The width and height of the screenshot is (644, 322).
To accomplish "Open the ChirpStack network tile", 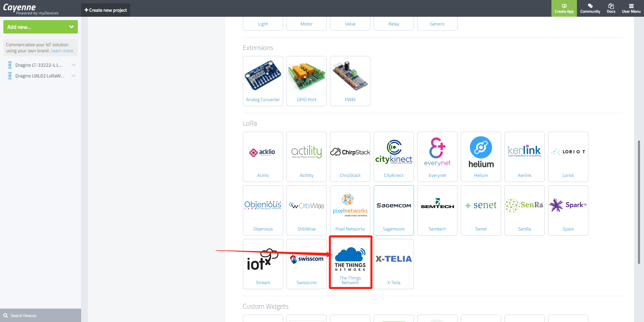I will pyautogui.click(x=350, y=156).
